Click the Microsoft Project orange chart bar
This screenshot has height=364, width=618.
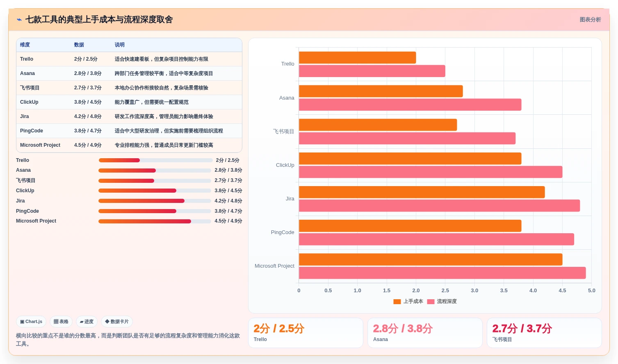[431, 259]
